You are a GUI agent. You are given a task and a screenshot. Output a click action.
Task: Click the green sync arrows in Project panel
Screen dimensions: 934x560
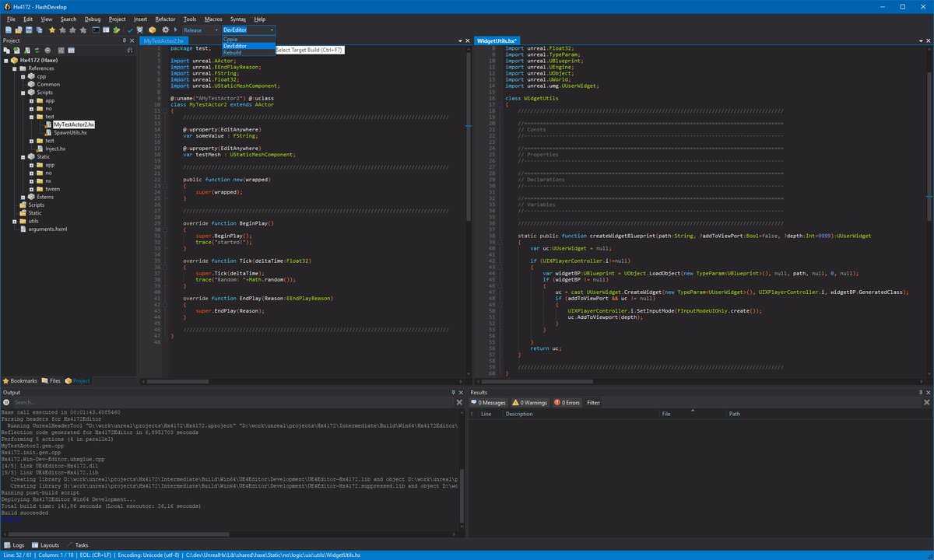point(37,51)
